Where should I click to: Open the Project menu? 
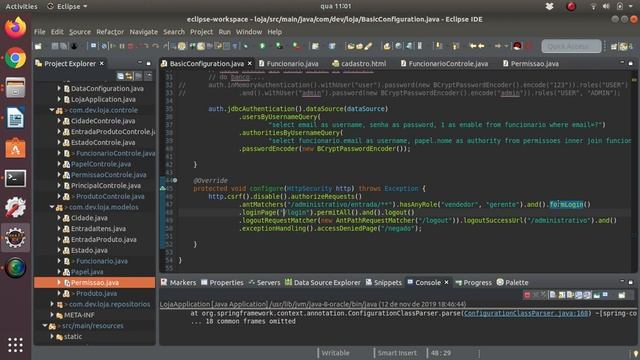point(201,32)
